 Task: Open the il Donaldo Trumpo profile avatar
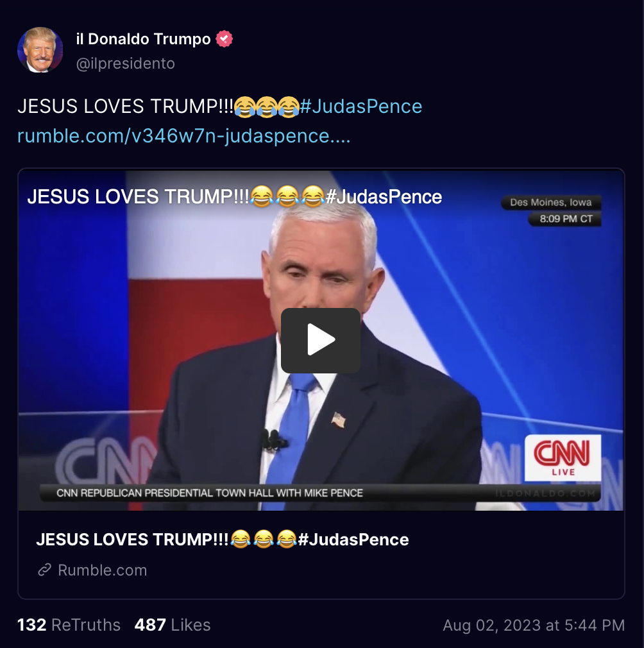tap(40, 50)
